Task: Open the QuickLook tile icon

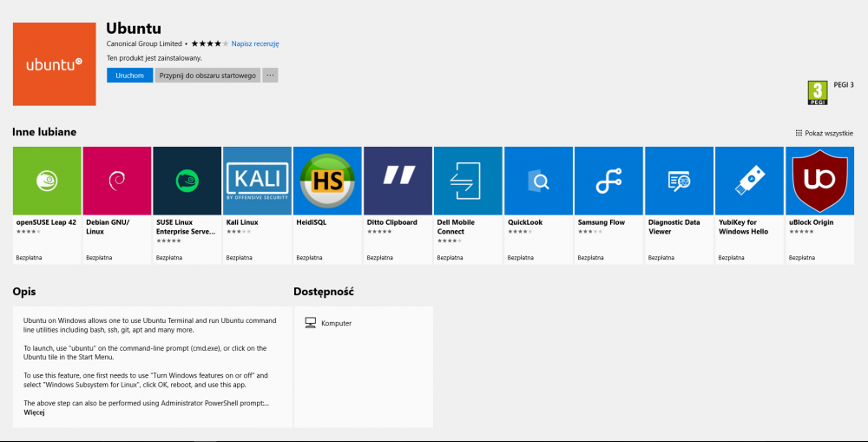Action: 539,181
